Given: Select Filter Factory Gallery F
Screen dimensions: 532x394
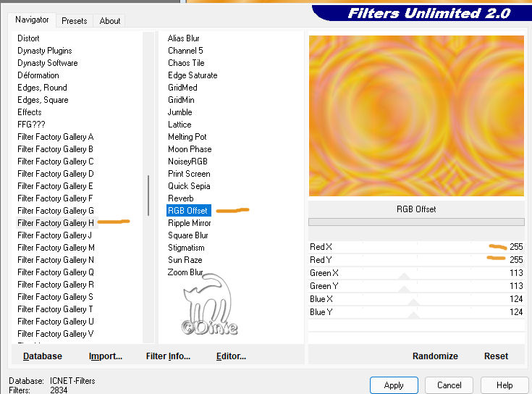Looking at the screenshot, I should tap(55, 198).
